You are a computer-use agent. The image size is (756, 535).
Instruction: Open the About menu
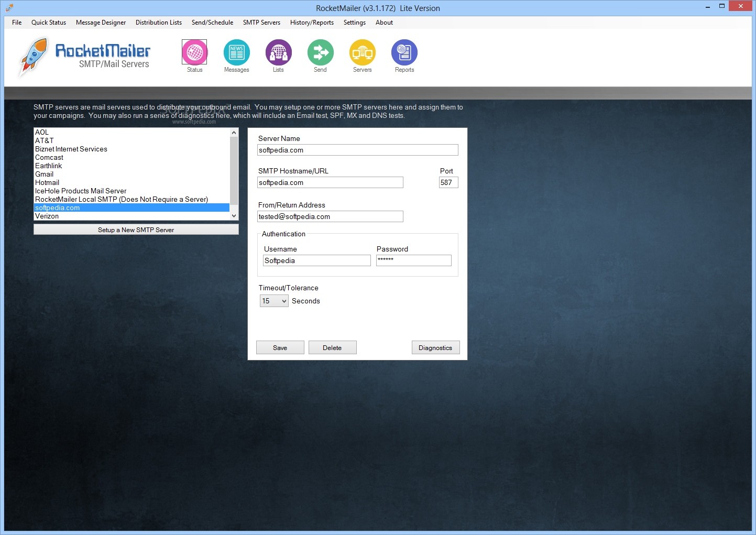384,23
